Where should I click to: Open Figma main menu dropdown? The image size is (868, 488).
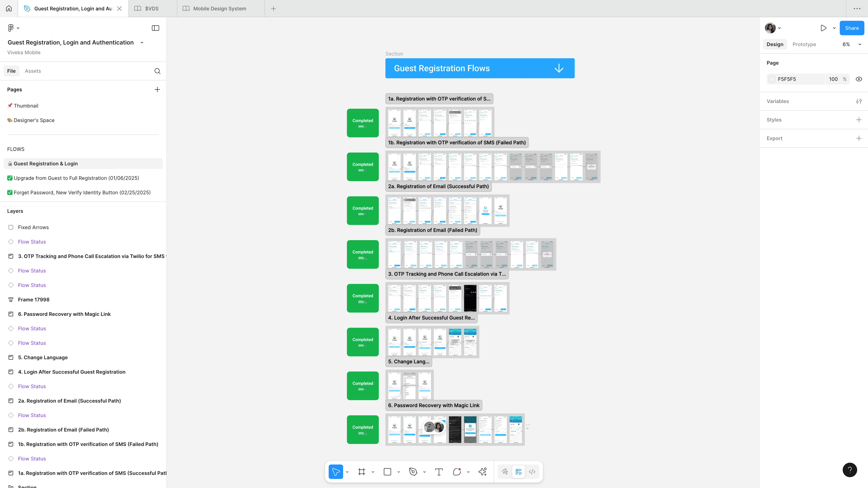pos(13,28)
